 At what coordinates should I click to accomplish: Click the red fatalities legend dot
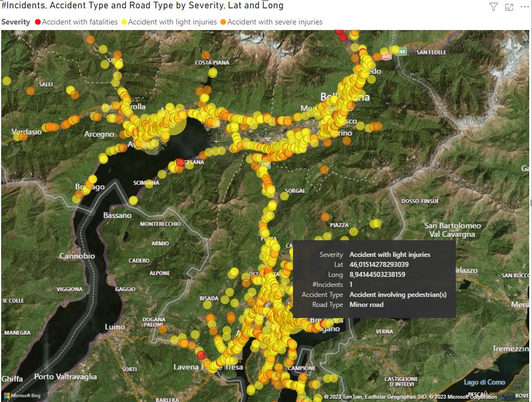[38, 22]
